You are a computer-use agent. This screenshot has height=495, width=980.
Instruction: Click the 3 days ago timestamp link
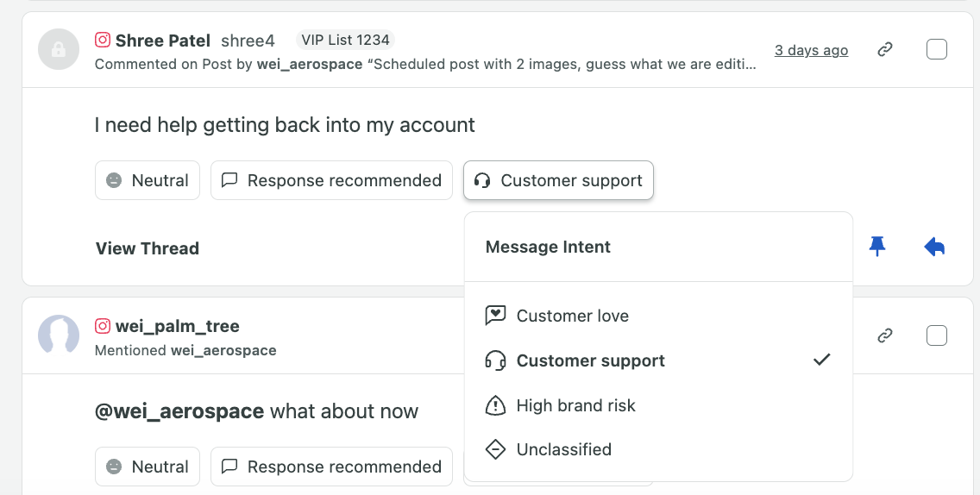pyautogui.click(x=811, y=50)
